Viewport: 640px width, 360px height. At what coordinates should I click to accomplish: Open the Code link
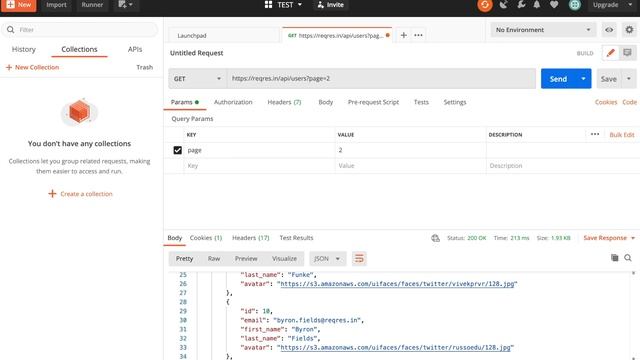point(629,102)
